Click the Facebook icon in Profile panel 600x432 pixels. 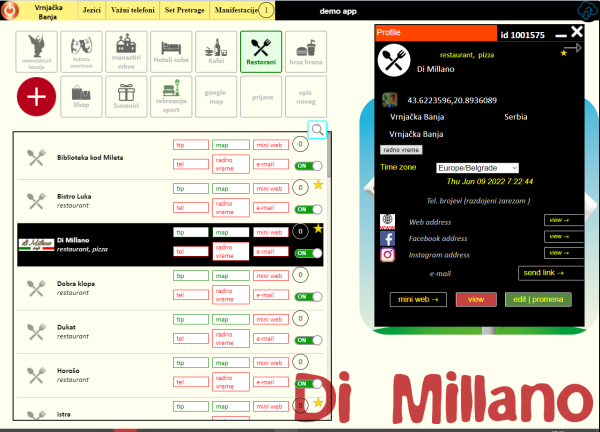[388, 238]
